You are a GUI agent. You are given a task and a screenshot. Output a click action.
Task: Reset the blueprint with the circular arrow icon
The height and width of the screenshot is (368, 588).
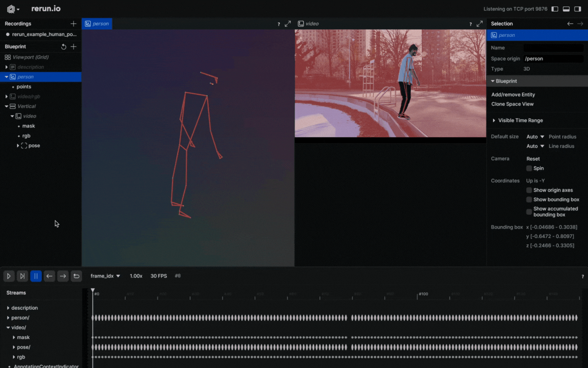click(64, 47)
